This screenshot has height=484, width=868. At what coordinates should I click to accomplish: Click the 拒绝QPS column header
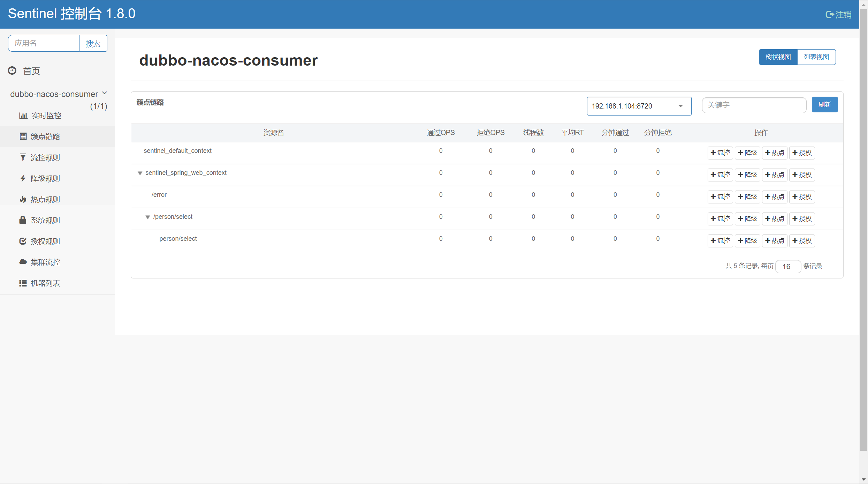(x=490, y=133)
